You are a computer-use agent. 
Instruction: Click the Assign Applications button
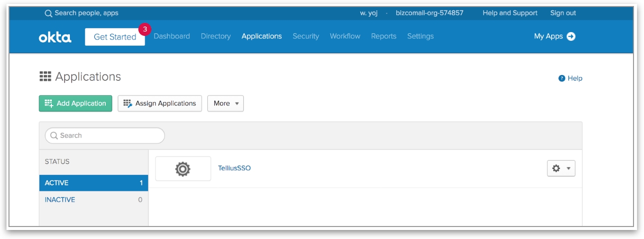pos(160,103)
